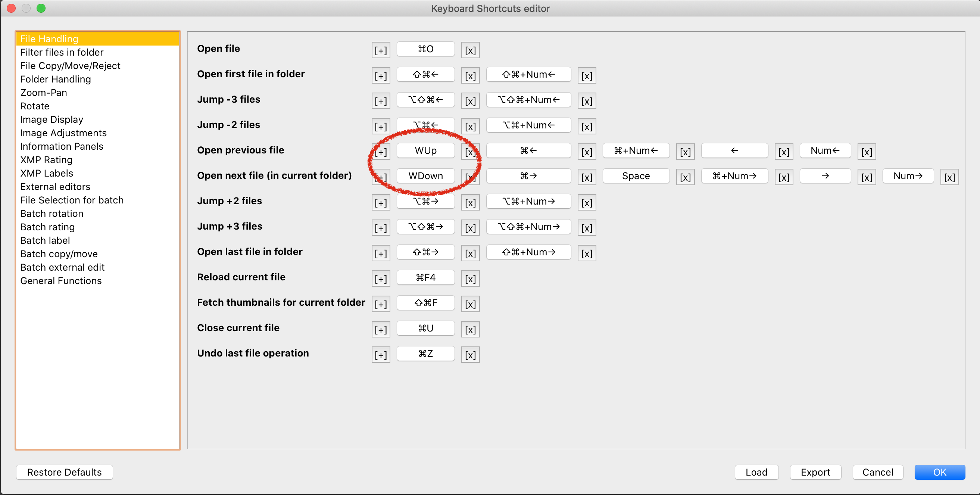Viewport: 980px width, 495px height.
Task: Click [+] for Jump +3 files
Action: coord(380,228)
